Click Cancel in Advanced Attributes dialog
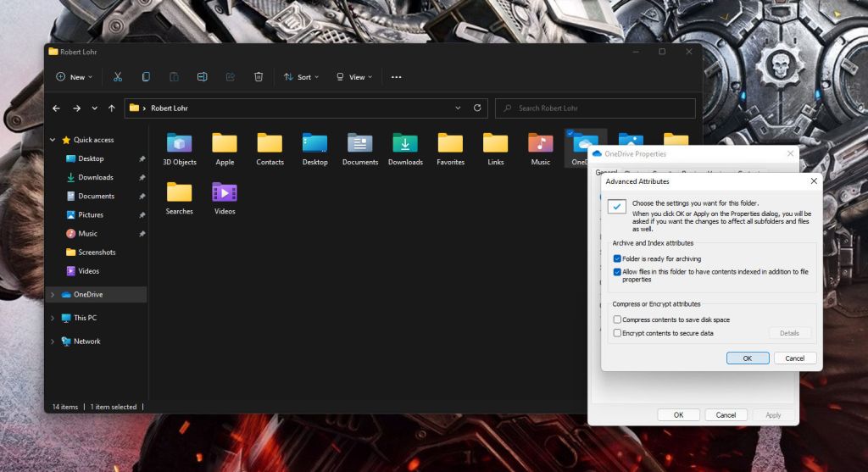 coord(794,358)
